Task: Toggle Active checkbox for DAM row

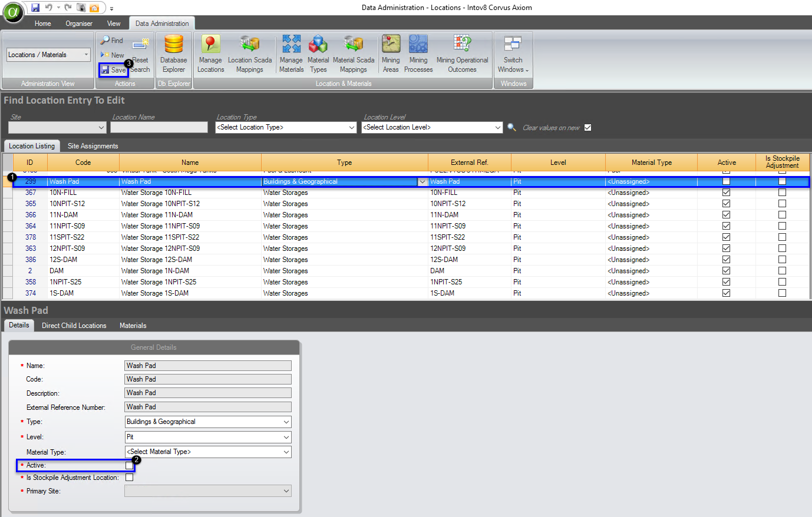Action: coord(726,271)
